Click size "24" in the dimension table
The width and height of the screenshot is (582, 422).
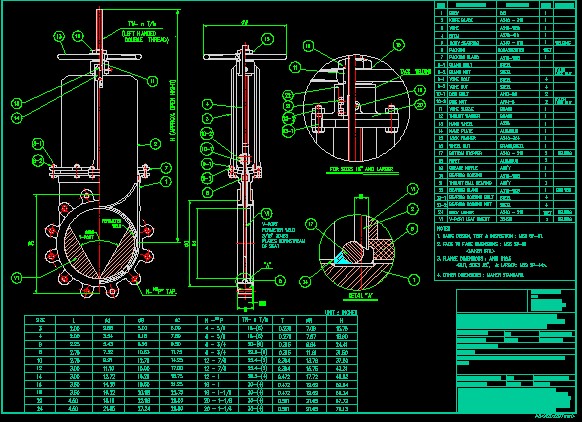pyautogui.click(x=40, y=409)
